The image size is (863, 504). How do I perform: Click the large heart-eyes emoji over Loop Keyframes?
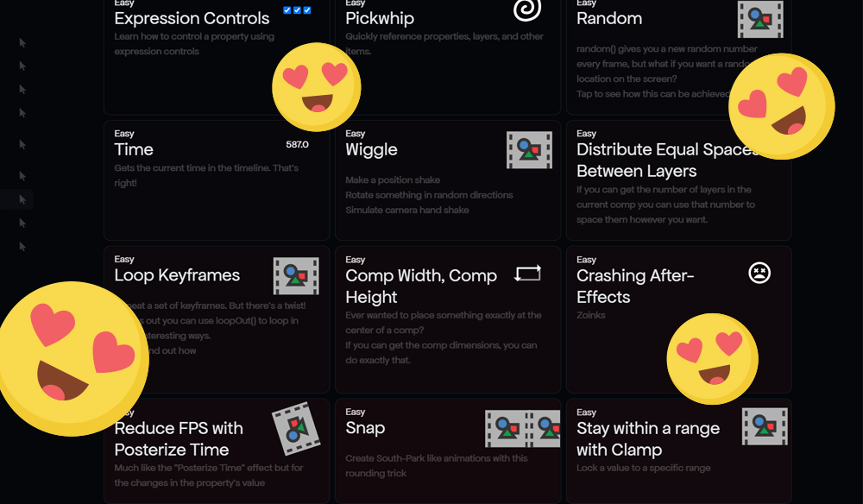coord(72,359)
